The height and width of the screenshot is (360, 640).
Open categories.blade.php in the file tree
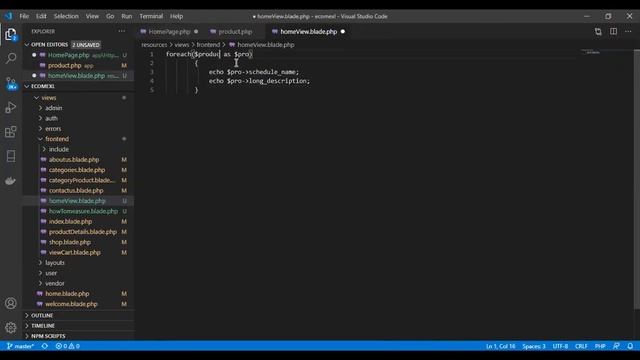[77, 170]
